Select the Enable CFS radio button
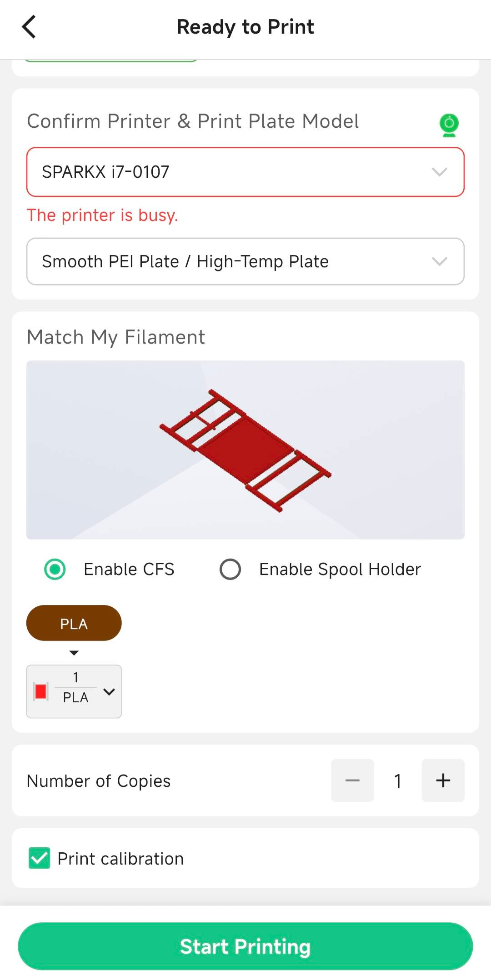Image resolution: width=491 pixels, height=980 pixels. coord(55,569)
